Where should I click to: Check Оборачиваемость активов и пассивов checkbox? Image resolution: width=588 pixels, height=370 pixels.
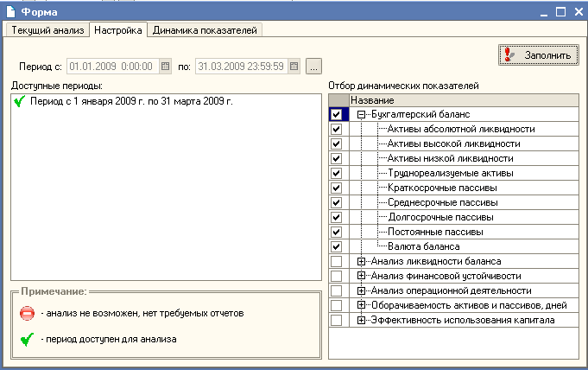click(337, 305)
